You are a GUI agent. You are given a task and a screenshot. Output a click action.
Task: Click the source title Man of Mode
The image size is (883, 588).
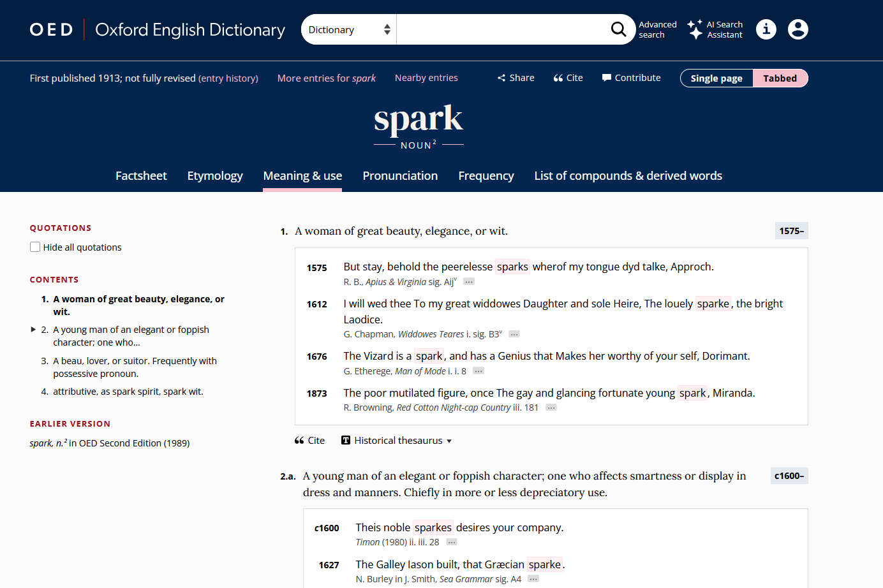point(420,371)
